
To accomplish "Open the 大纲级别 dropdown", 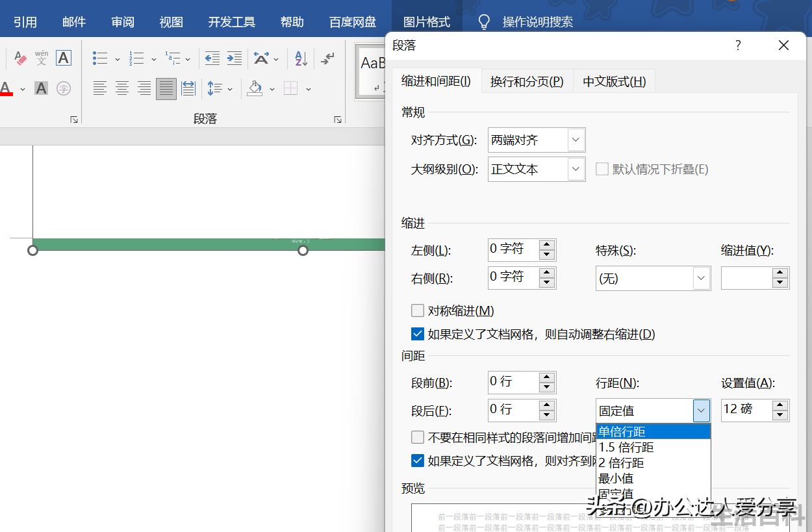I will pyautogui.click(x=537, y=170).
